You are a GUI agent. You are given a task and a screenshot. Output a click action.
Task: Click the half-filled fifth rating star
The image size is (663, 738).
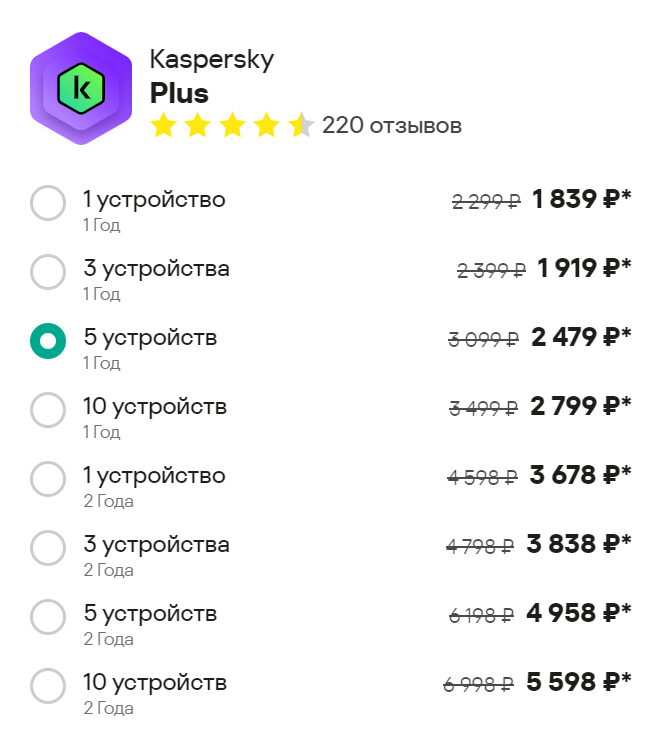pos(301,125)
